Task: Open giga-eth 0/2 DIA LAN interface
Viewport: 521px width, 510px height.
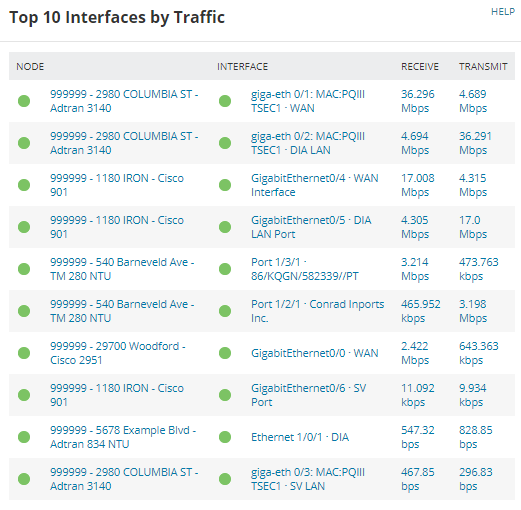Action: pyautogui.click(x=308, y=143)
